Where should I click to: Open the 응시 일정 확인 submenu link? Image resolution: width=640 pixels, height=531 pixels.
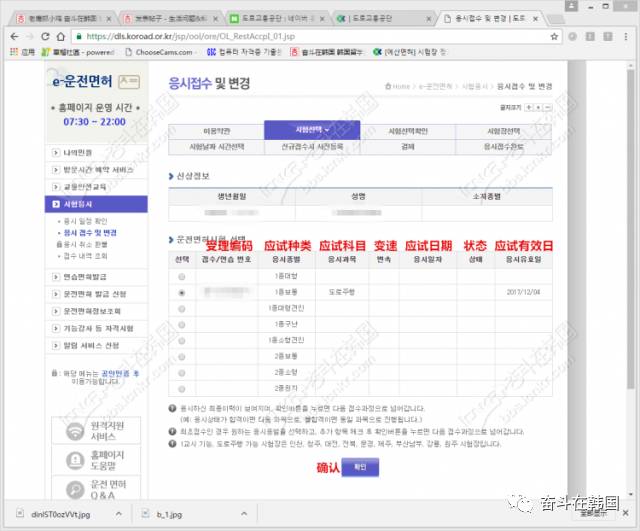point(85,221)
